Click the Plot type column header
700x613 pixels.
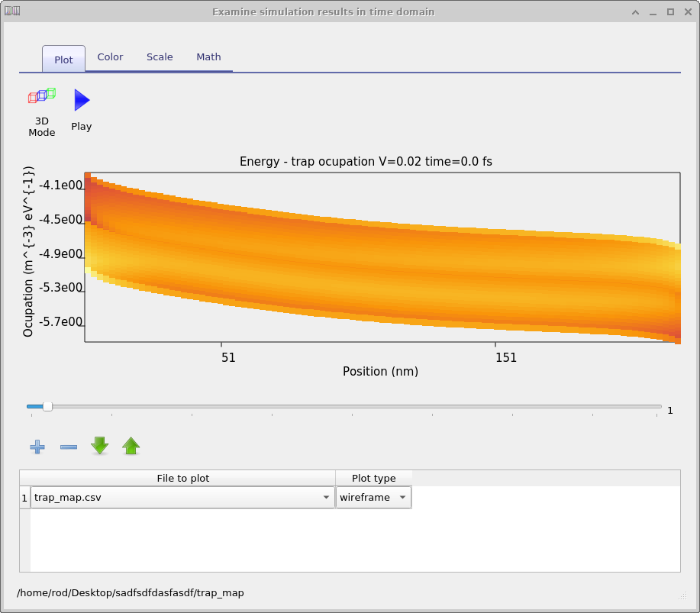(x=373, y=478)
